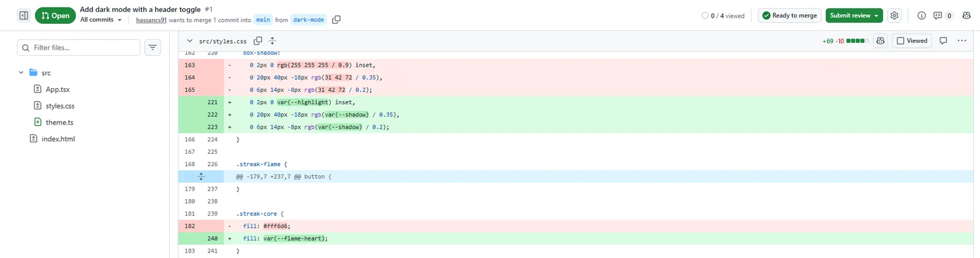Click added line number 223

(213, 127)
